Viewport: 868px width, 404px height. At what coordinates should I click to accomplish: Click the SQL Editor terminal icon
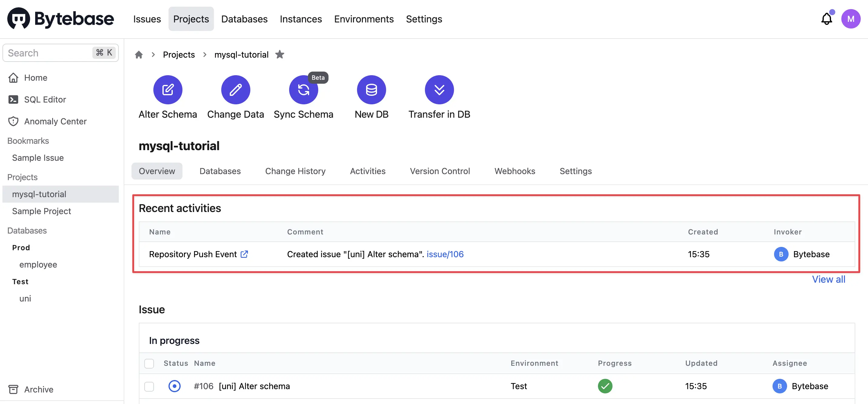[13, 99]
